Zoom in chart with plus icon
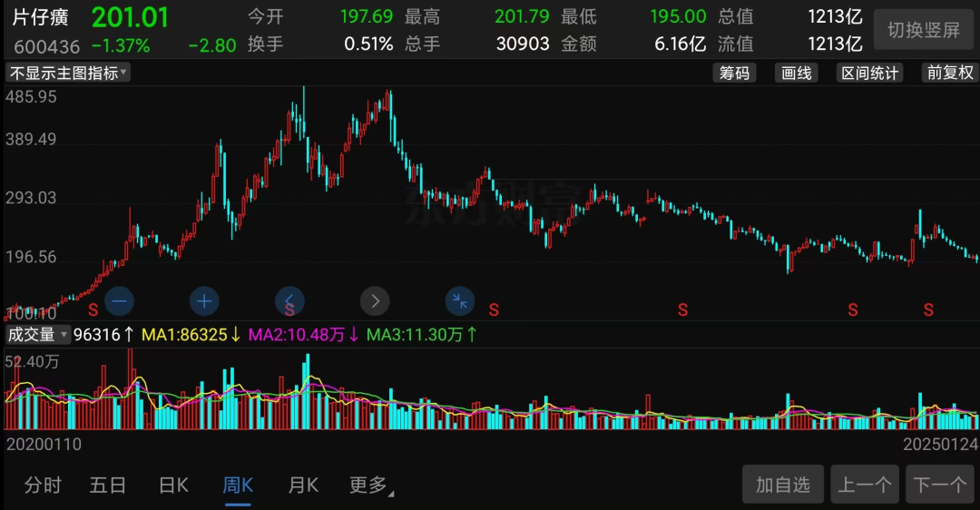This screenshot has width=980, height=510. tap(204, 302)
